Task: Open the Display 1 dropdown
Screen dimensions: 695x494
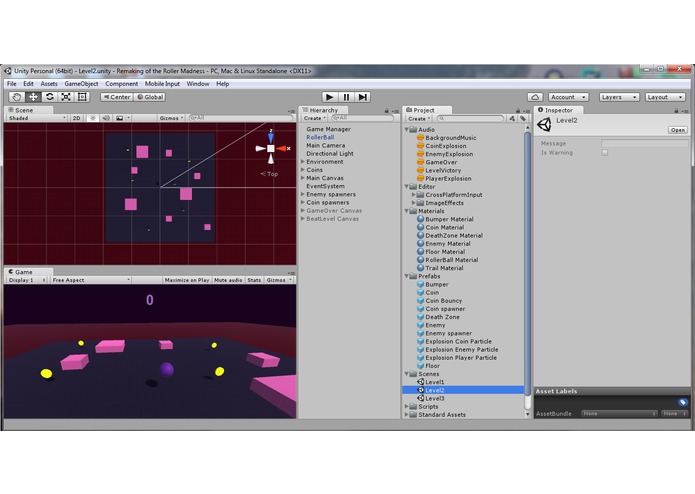Action: pyautogui.click(x=26, y=280)
